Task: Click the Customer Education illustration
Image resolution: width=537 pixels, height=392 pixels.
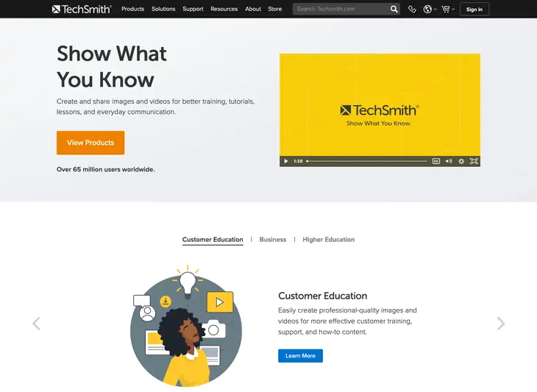Action: point(186,326)
